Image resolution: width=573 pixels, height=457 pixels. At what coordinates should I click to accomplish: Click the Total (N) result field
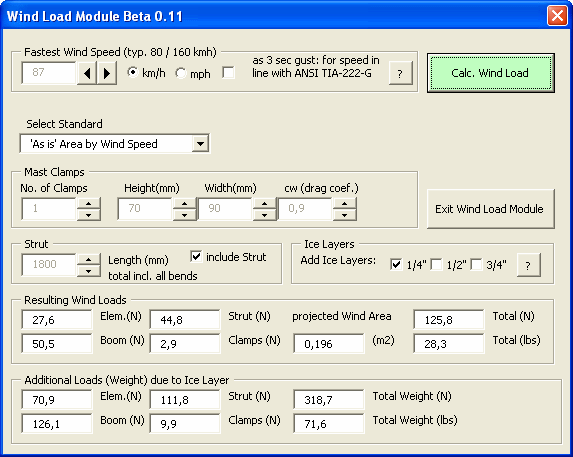(x=449, y=320)
